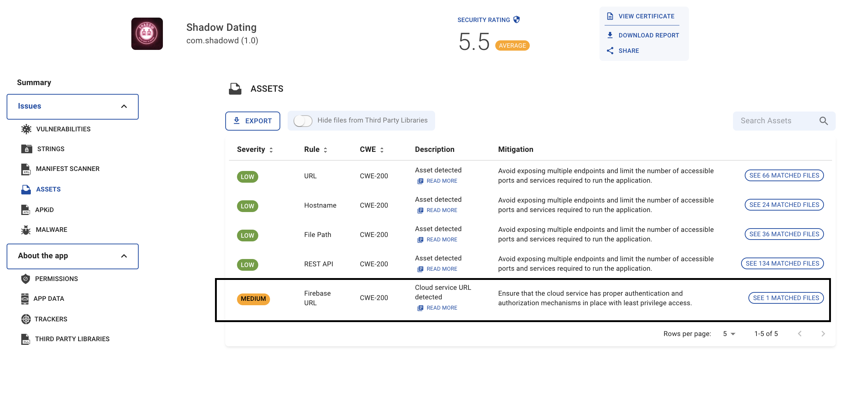Click the Assets heading inbox icon

pyautogui.click(x=235, y=89)
